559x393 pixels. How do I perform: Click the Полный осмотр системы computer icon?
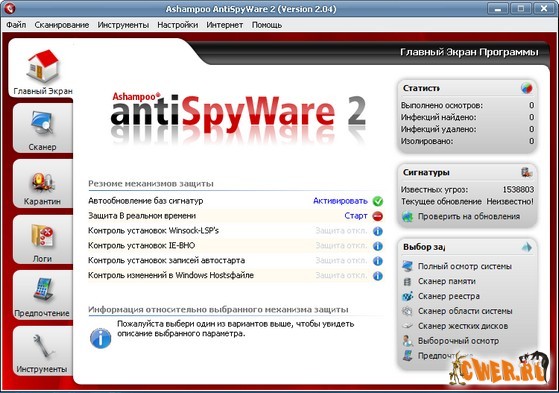point(407,266)
